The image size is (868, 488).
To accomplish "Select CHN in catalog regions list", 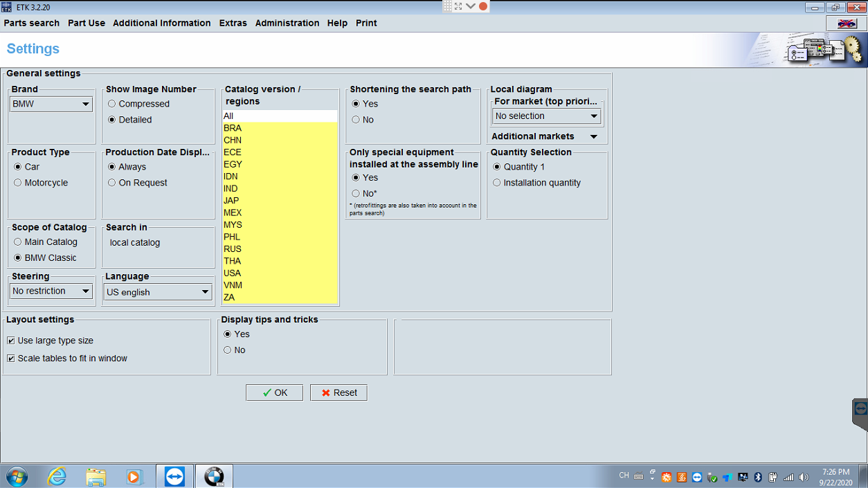I will pyautogui.click(x=280, y=141).
